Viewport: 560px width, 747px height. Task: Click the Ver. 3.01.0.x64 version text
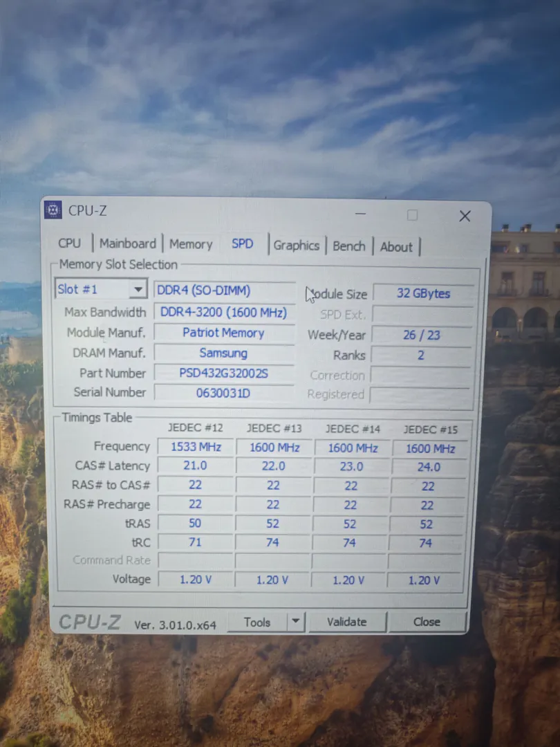(x=175, y=625)
